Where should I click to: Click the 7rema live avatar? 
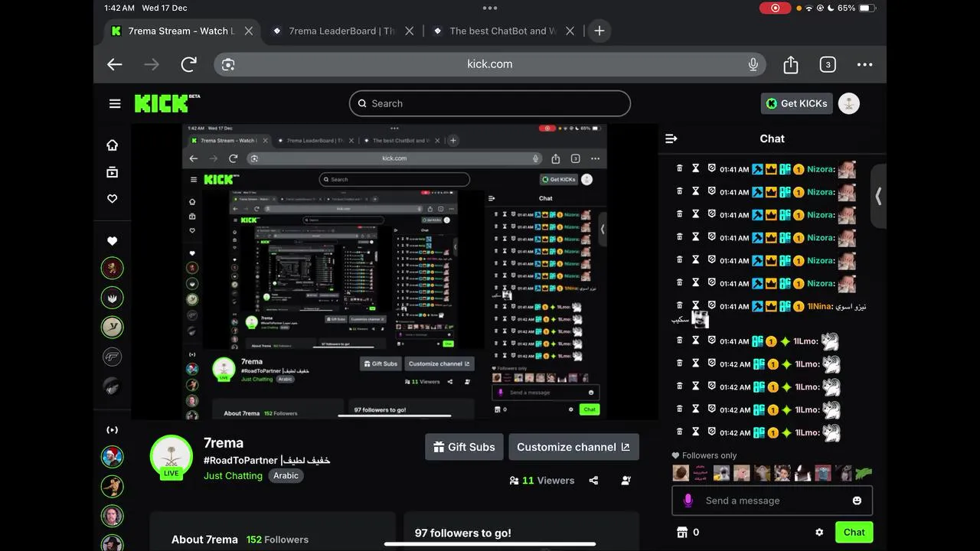pos(171,457)
